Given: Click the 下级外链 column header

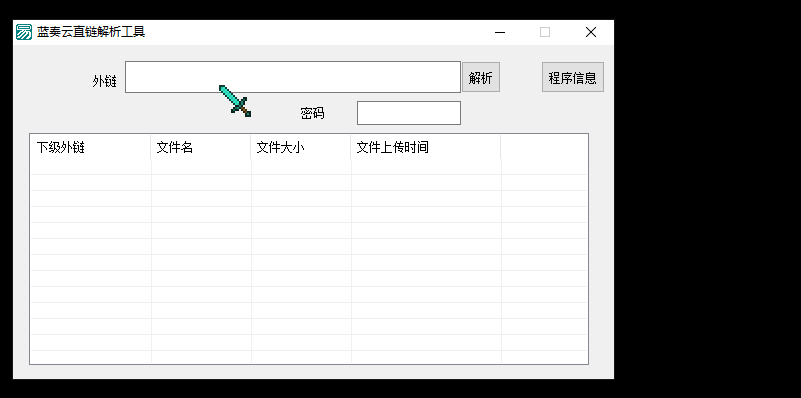Looking at the screenshot, I should [x=90, y=148].
